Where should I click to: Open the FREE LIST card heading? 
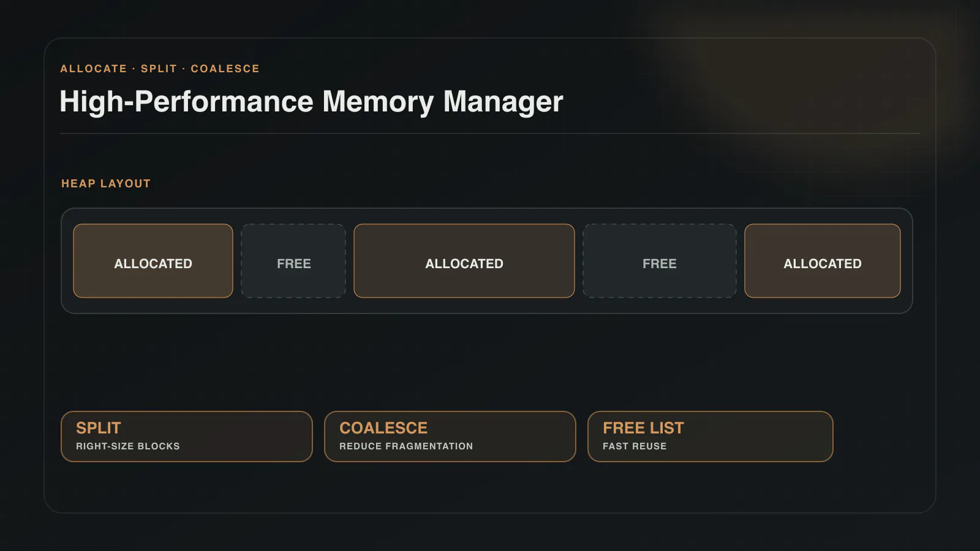pyautogui.click(x=643, y=428)
